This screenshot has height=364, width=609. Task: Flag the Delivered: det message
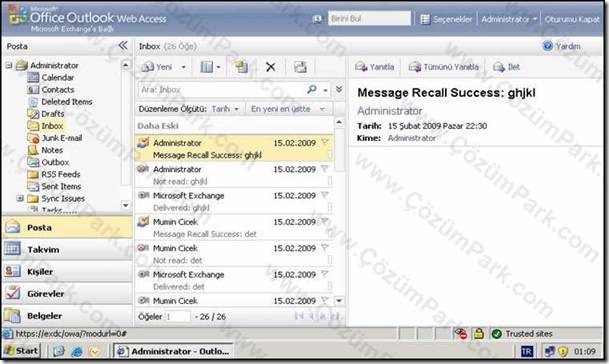click(325, 274)
